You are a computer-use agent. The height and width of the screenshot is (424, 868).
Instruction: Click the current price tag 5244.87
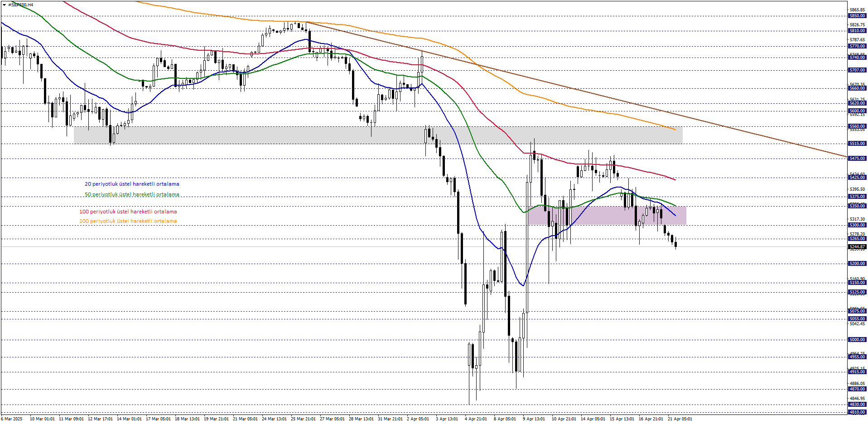[857, 247]
